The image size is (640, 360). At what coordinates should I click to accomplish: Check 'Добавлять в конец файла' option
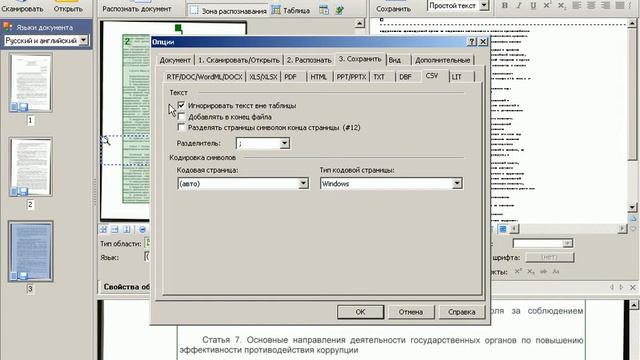(x=181, y=116)
